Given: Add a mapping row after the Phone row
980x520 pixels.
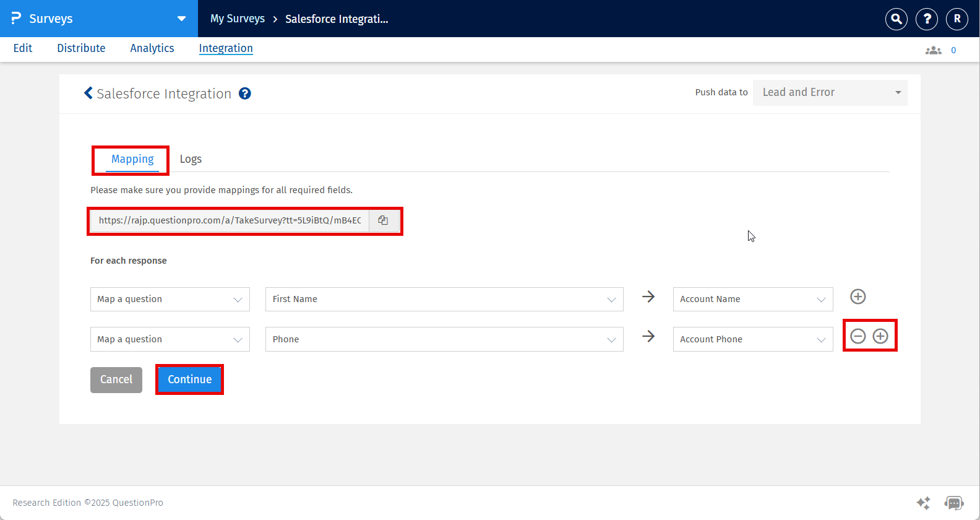Looking at the screenshot, I should point(880,336).
